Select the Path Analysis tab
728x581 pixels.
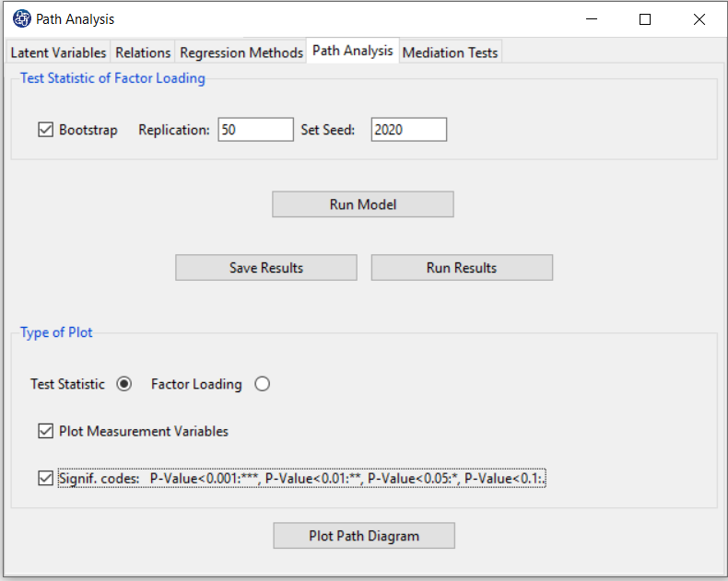click(x=352, y=50)
